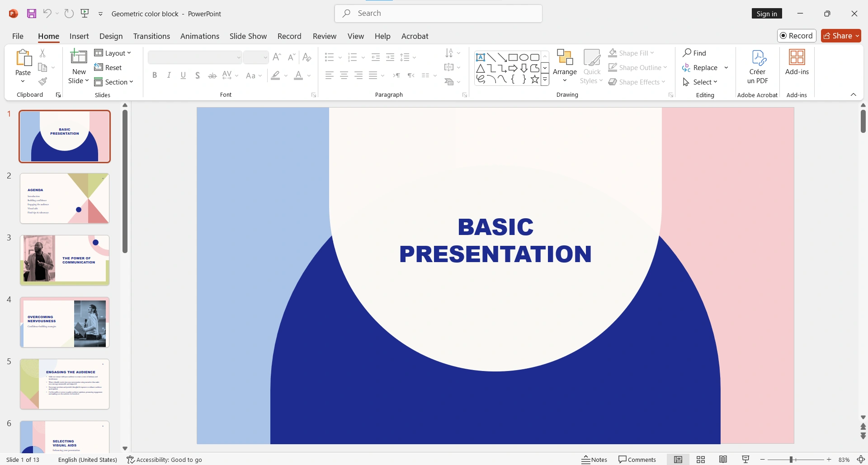
Task: Open Quick Styles for shapes
Action: (591, 66)
